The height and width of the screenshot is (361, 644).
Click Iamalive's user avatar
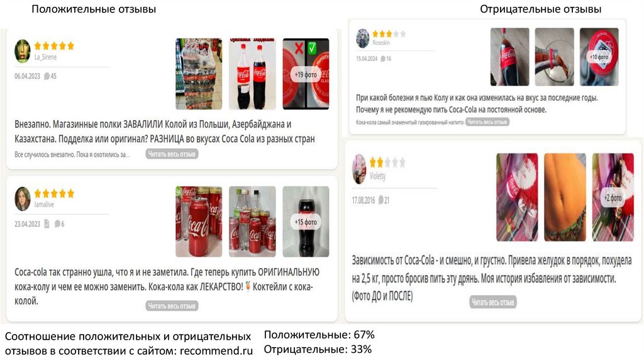pyautogui.click(x=23, y=199)
